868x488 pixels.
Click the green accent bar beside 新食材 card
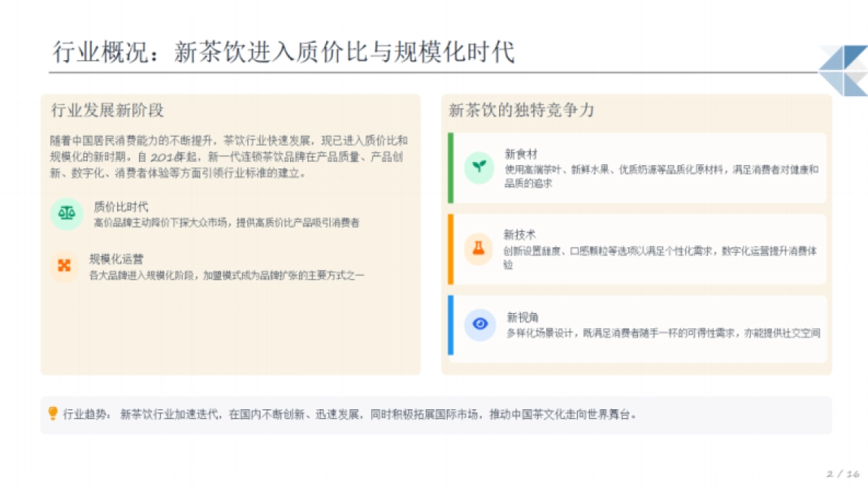tap(451, 166)
